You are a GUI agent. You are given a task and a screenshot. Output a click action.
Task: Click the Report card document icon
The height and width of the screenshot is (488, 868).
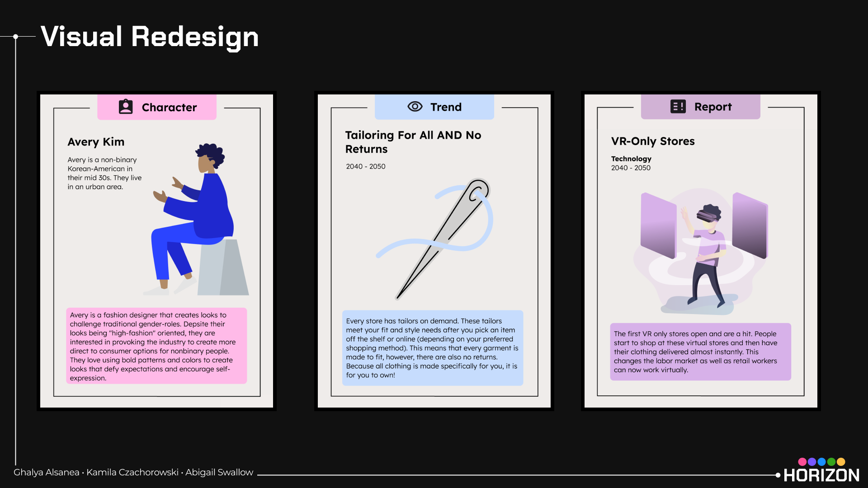tap(678, 107)
